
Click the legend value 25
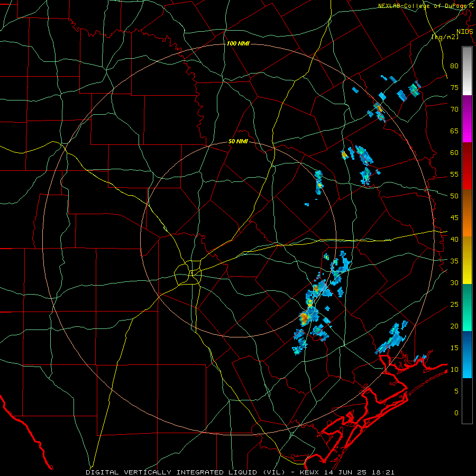click(x=454, y=305)
